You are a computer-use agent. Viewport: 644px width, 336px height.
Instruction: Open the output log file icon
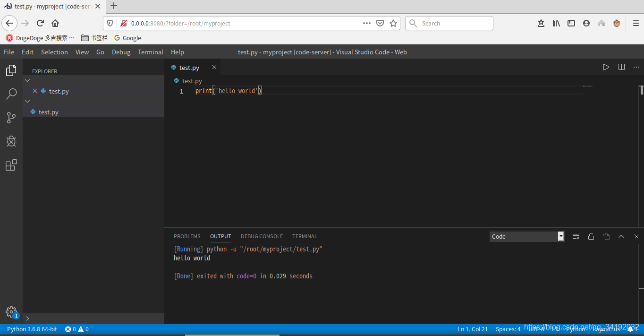606,236
